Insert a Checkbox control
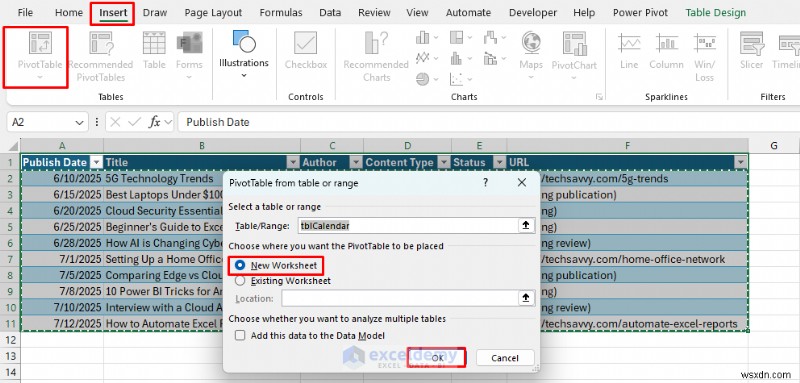The image size is (800, 383). [306, 50]
